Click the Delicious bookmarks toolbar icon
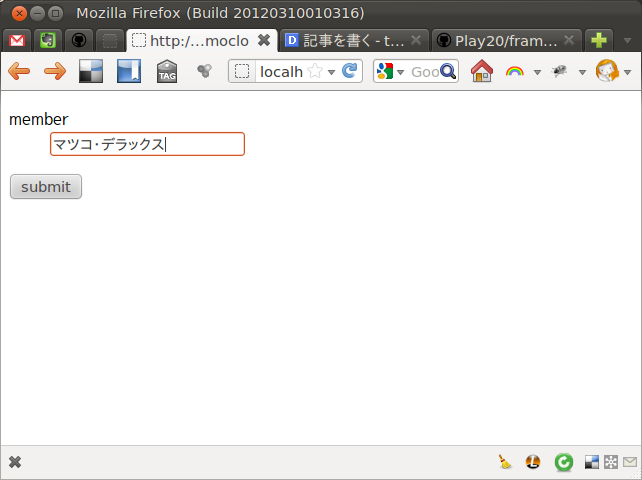 91,71
